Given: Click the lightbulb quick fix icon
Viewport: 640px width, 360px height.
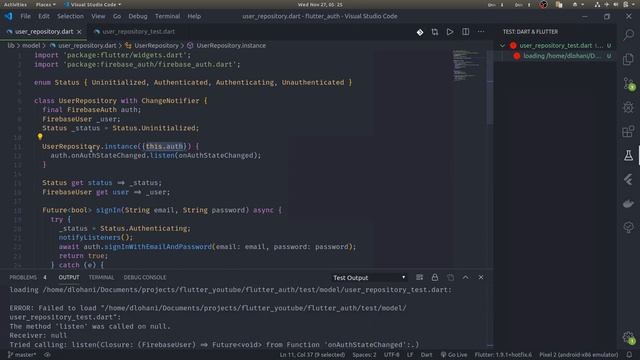Looking at the screenshot, I should 40,137.
